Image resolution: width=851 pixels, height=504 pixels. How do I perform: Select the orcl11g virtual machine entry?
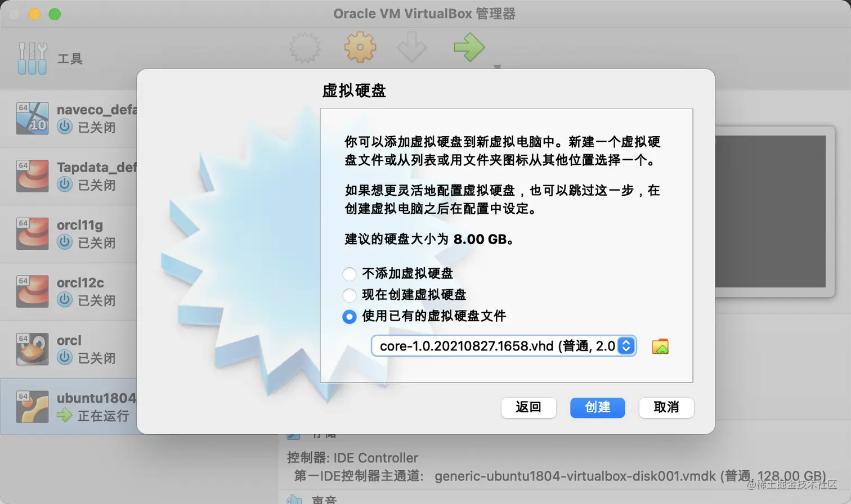coord(69,233)
